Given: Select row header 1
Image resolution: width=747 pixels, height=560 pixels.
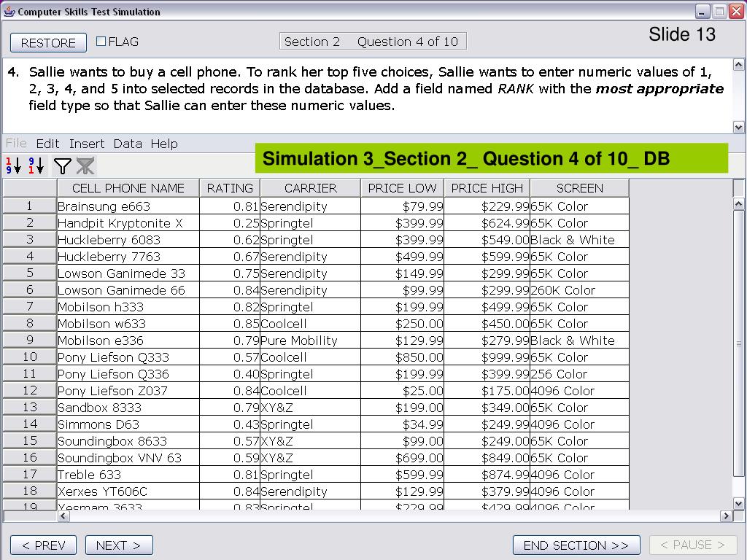Looking at the screenshot, I should [29, 206].
